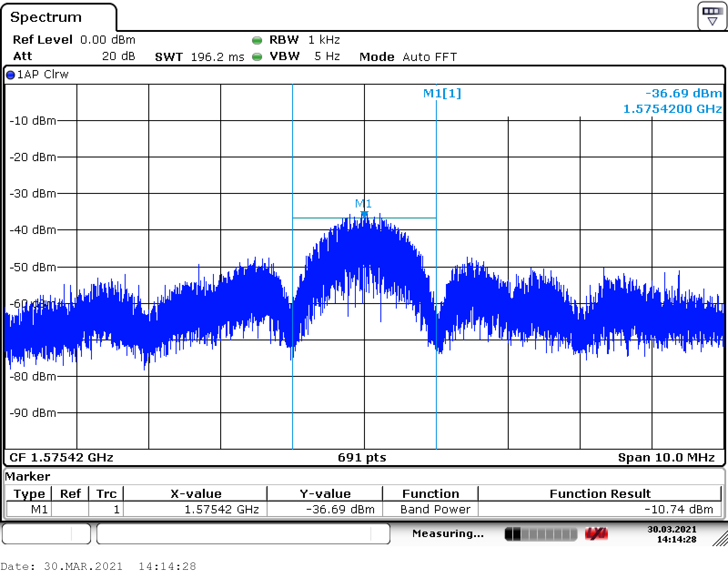728x588 pixels.
Task: Click the measurement progress bar
Action: click(x=541, y=534)
